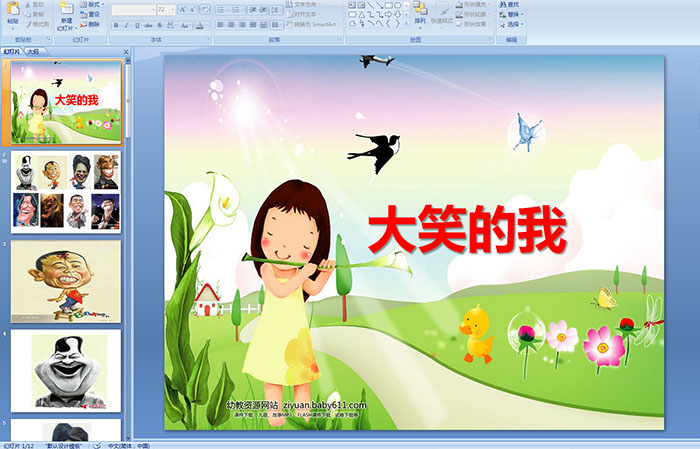Click the Find (查找) binoculars icon
Screen dimensions: 700x449
[x=503, y=4]
